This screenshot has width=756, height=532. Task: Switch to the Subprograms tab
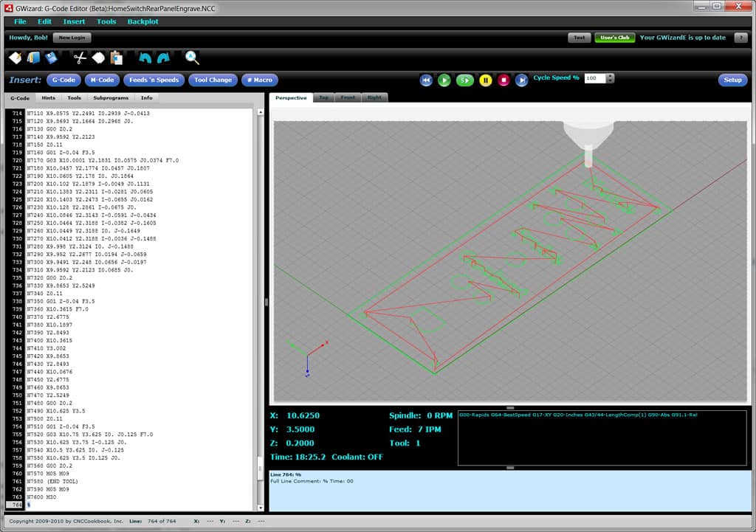(x=111, y=97)
